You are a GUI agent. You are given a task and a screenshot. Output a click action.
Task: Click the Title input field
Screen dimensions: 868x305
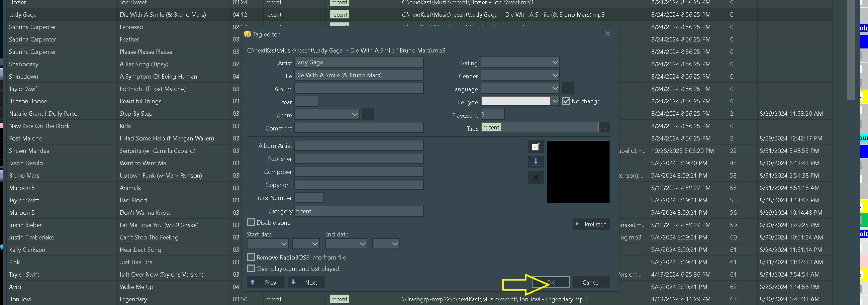[x=359, y=76]
